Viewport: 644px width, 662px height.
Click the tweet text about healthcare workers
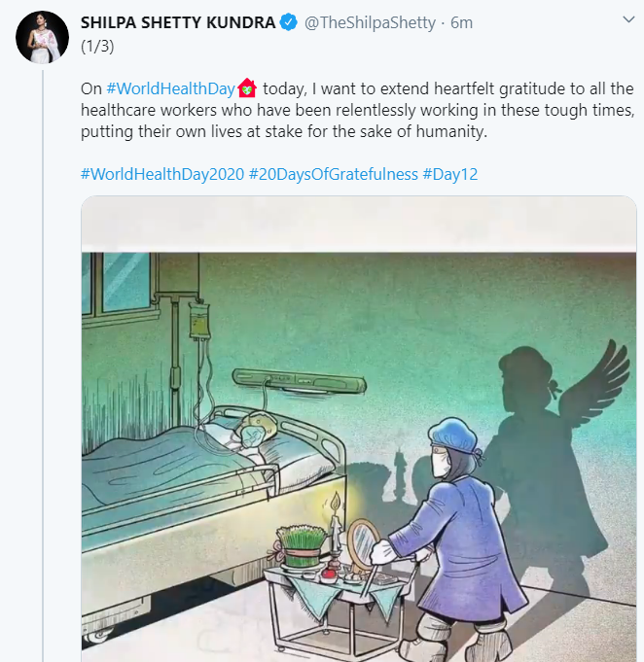(360, 109)
